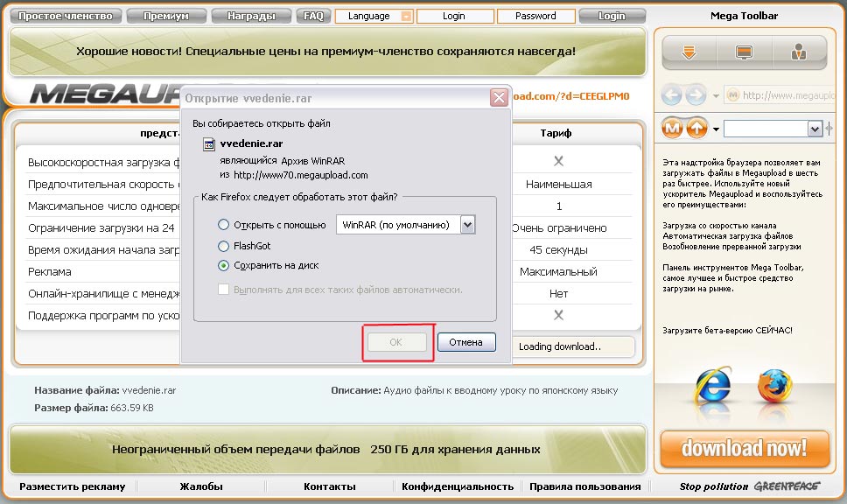Open the FAQ tab

[313, 17]
